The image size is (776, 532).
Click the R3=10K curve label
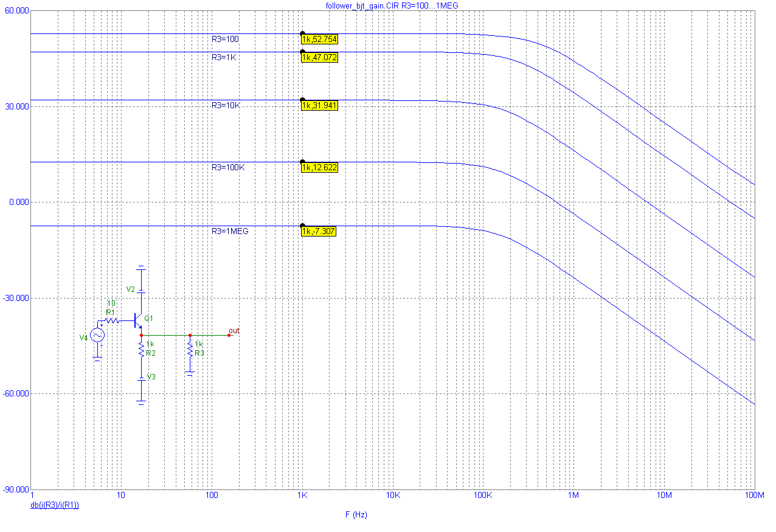226,105
